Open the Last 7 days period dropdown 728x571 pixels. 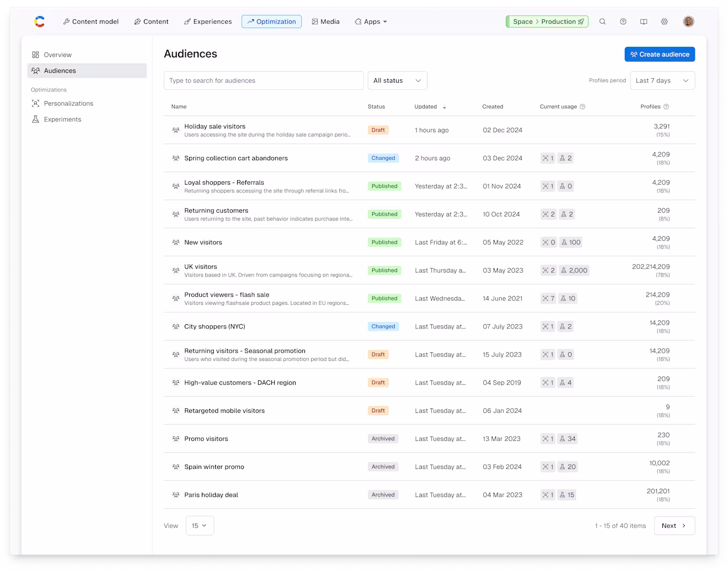662,80
